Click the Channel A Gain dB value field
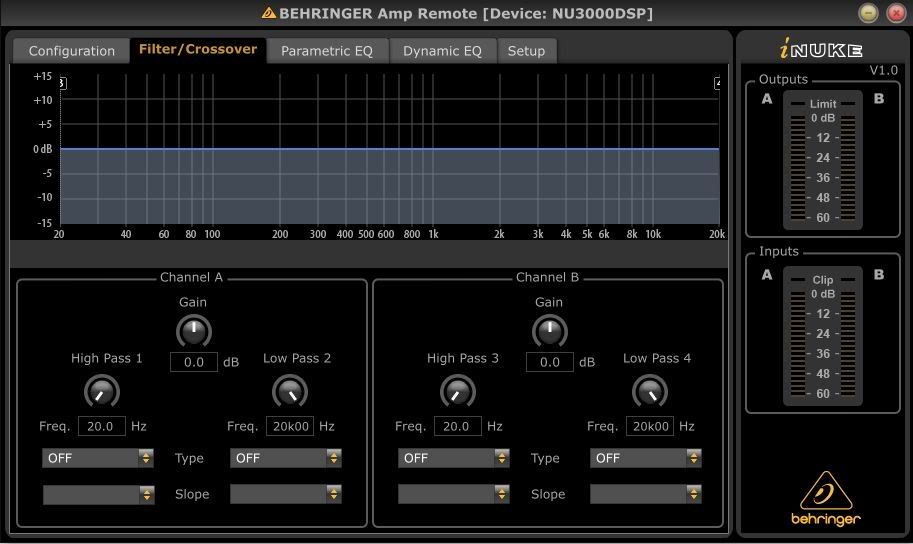913x544 pixels. [194, 362]
